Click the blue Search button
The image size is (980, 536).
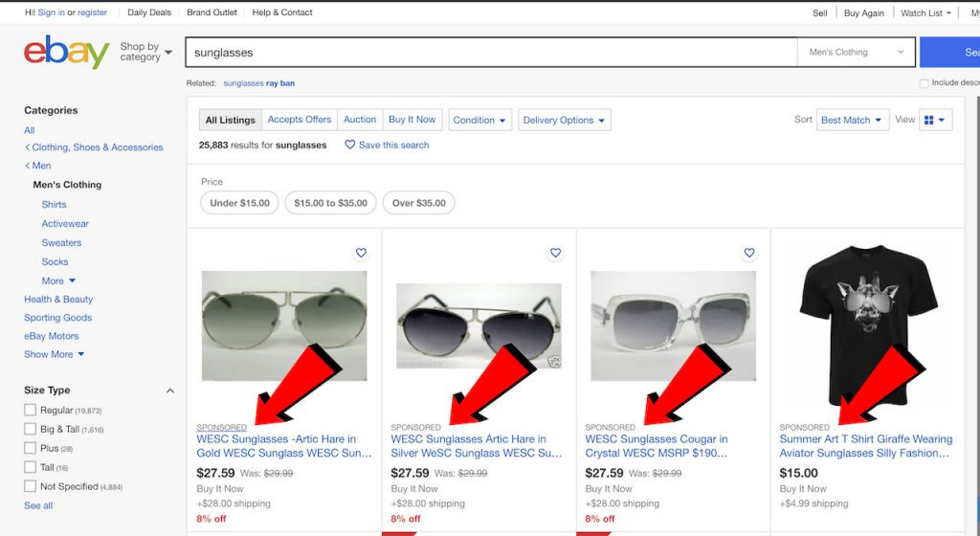950,53
